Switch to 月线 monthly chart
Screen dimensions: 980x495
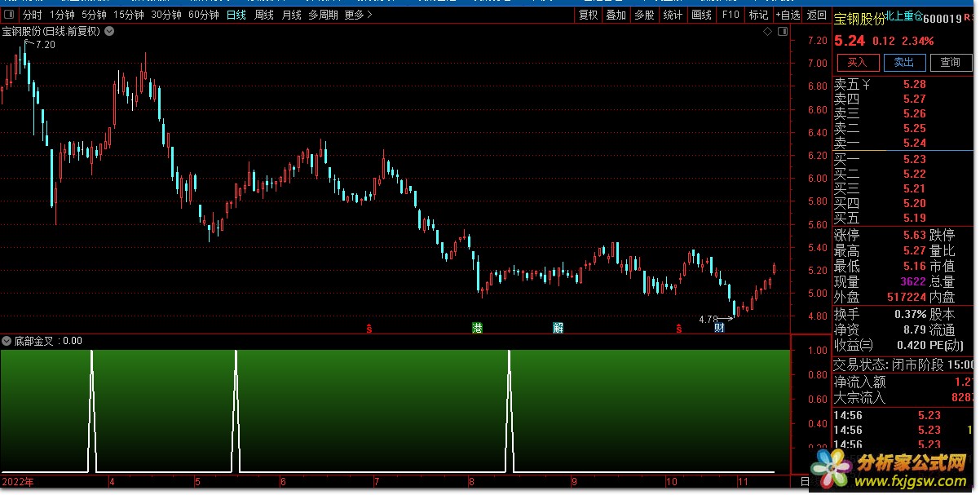292,15
